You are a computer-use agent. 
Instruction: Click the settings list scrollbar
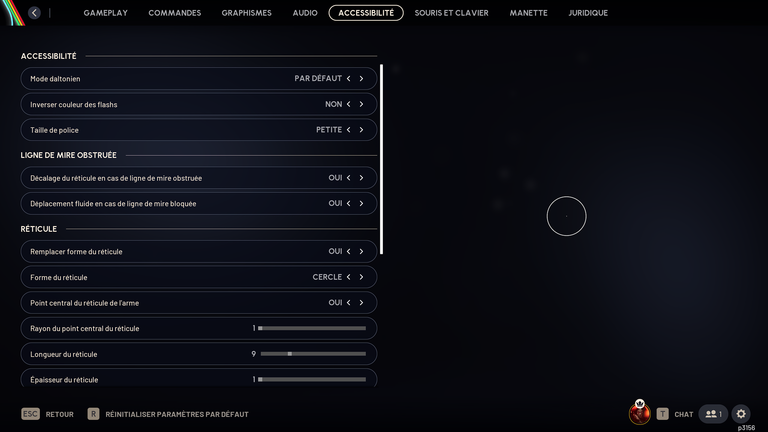[x=381, y=159]
